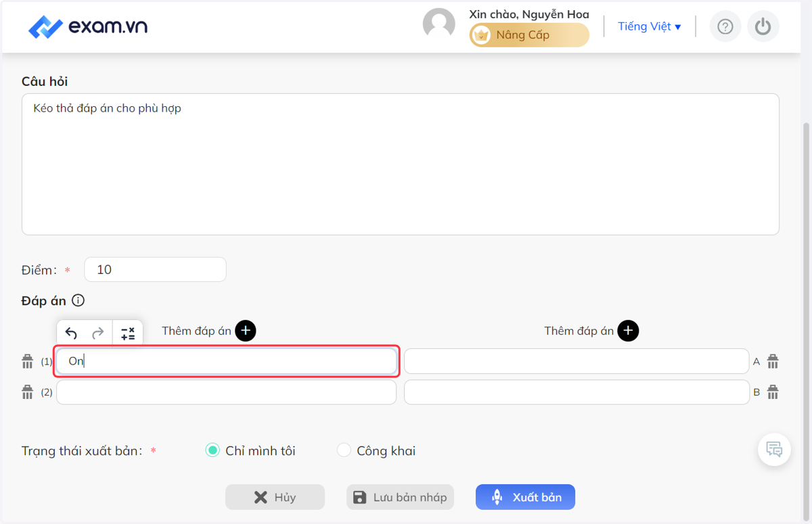Click the answer field labeled A

577,361
